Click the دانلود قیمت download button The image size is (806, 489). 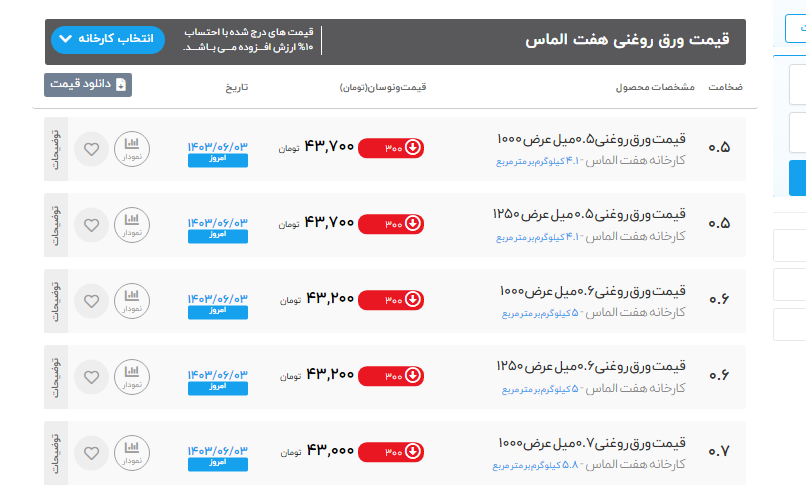point(88,85)
